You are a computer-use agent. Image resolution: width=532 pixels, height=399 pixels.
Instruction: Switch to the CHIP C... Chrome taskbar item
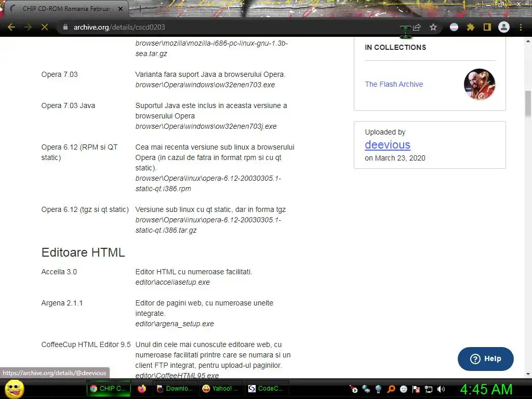point(109,389)
